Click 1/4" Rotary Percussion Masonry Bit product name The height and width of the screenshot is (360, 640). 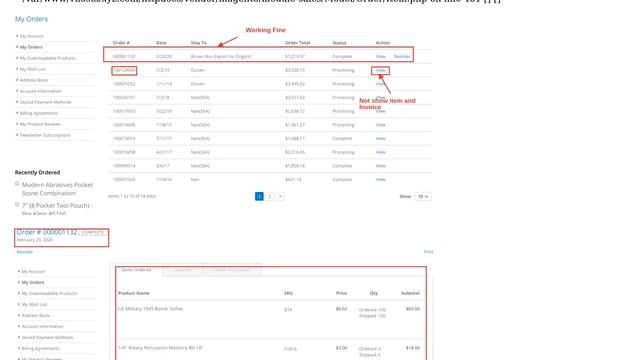160,348
